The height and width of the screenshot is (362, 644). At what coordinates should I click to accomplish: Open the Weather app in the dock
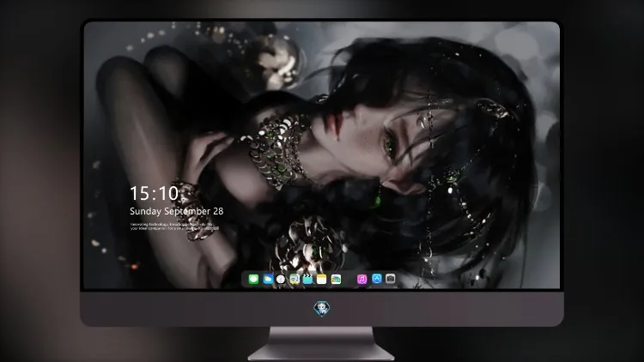click(268, 279)
